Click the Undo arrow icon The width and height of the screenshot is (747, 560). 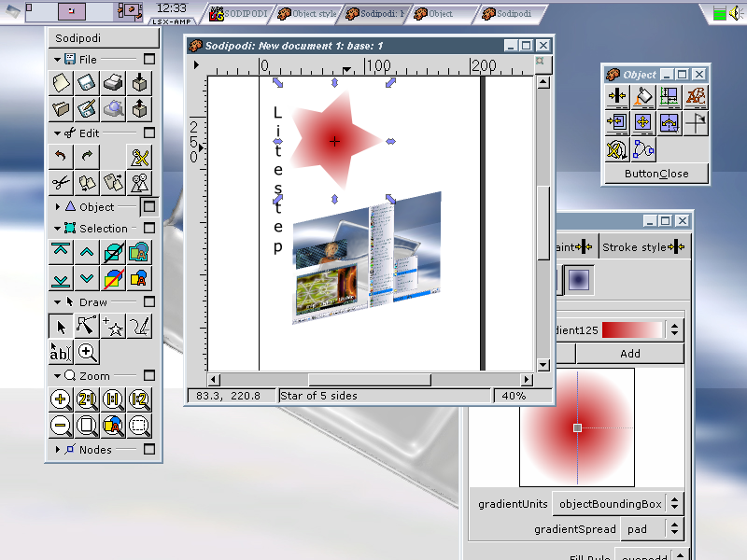click(x=61, y=157)
